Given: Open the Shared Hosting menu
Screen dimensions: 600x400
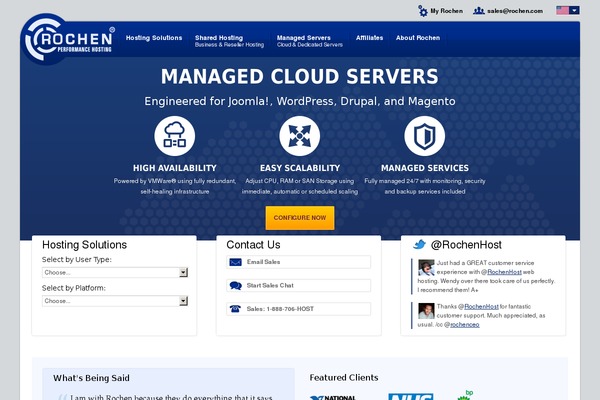Looking at the screenshot, I should point(229,41).
